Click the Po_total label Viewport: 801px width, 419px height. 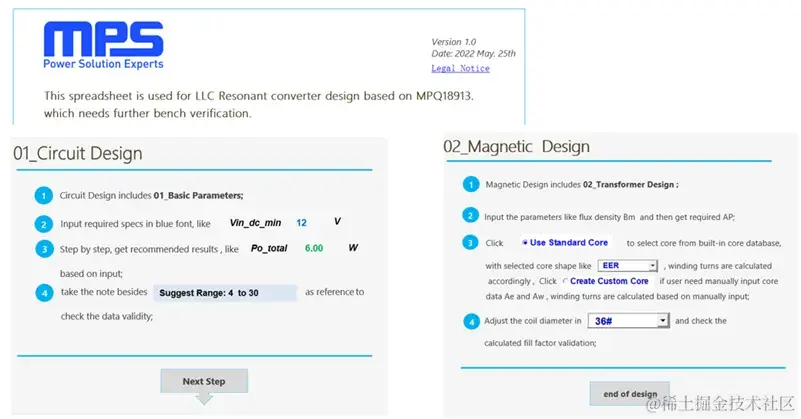(269, 248)
